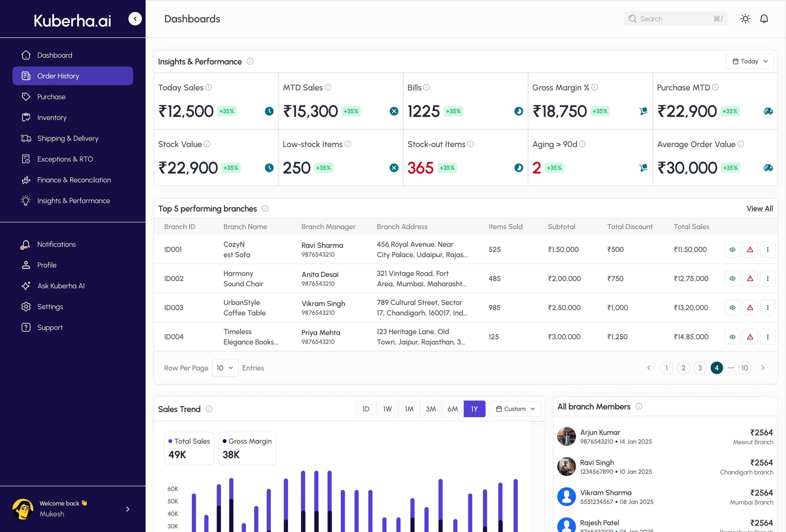Image resolution: width=786 pixels, height=532 pixels.
Task: Open the Custom date range dropdown
Action: pyautogui.click(x=515, y=409)
